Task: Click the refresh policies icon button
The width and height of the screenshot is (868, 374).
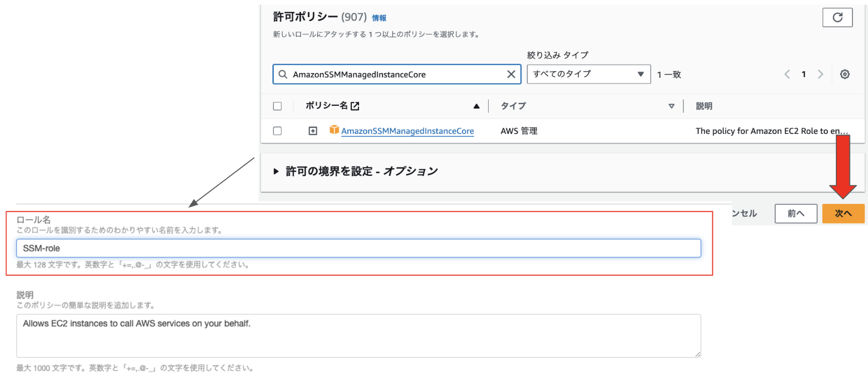Action: 837,18
